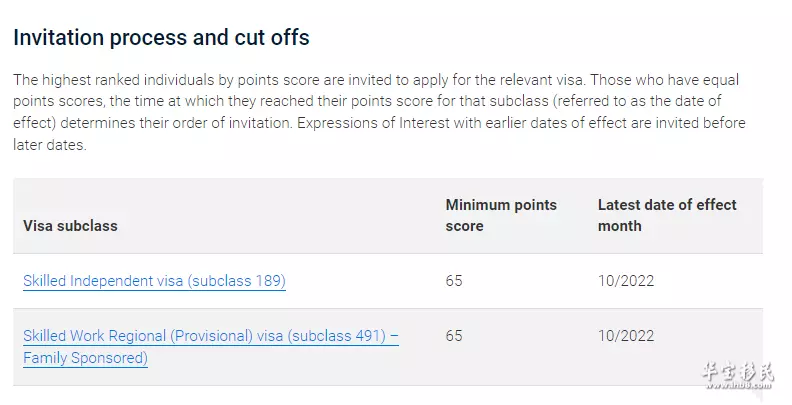Click the "Family Sponsored)" second line of the link

coord(85,358)
